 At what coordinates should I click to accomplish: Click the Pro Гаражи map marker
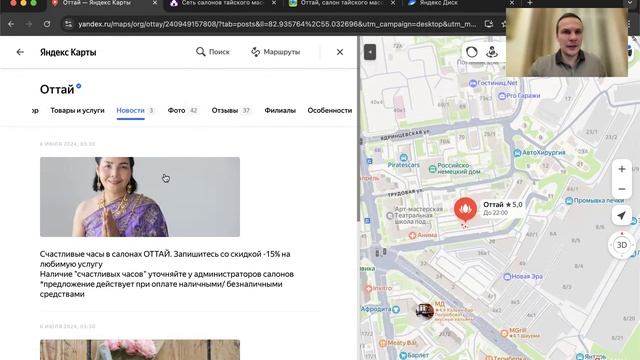click(519, 96)
